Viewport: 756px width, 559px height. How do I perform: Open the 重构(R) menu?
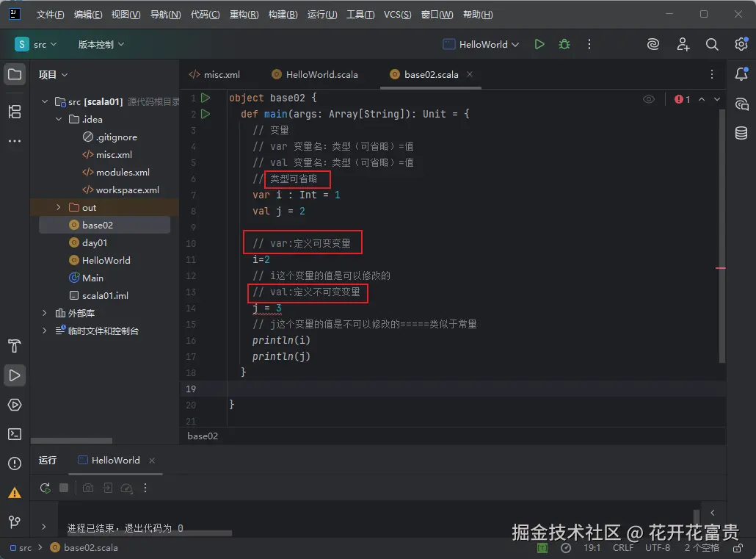244,15
